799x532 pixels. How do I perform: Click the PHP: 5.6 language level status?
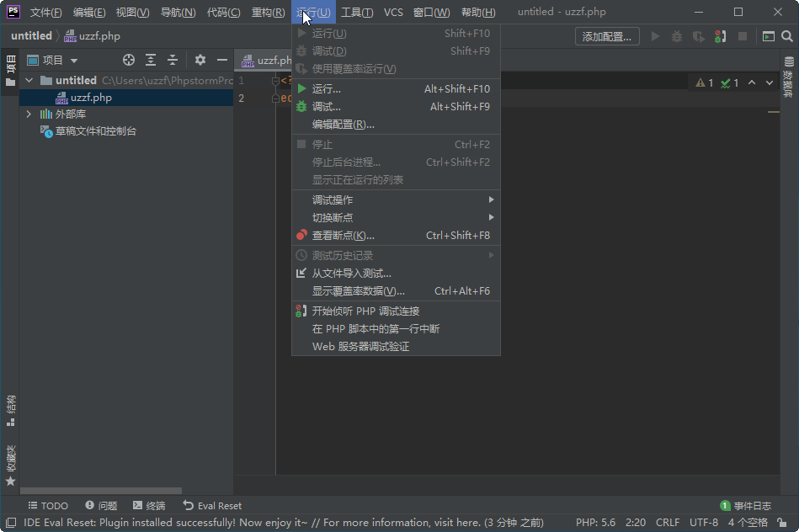click(x=595, y=522)
